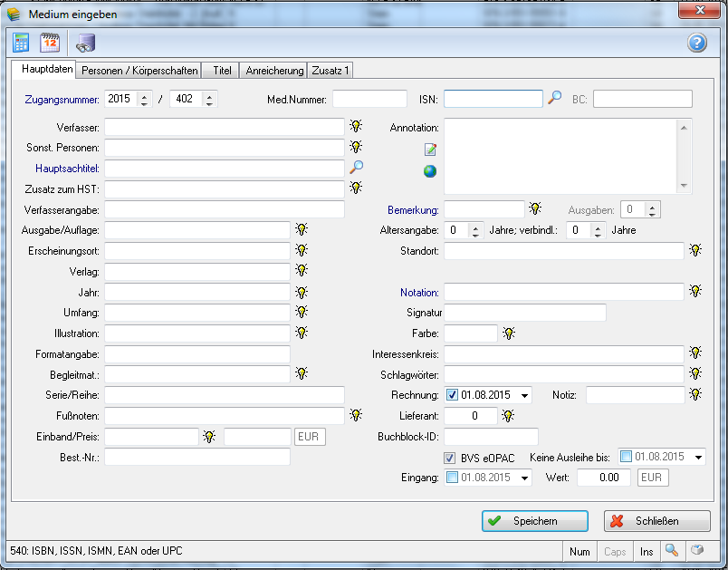Open the Anreicherung tab
728x570 pixels.
(273, 70)
